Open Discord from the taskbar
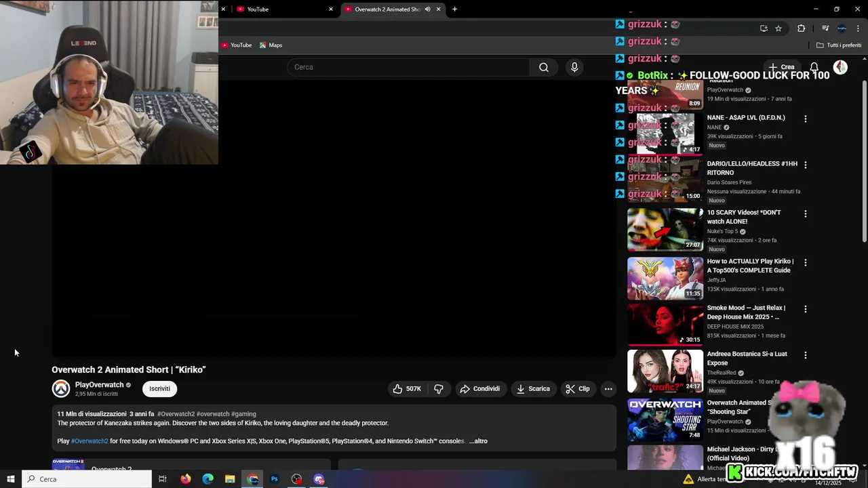The height and width of the screenshot is (488, 868). click(319, 479)
